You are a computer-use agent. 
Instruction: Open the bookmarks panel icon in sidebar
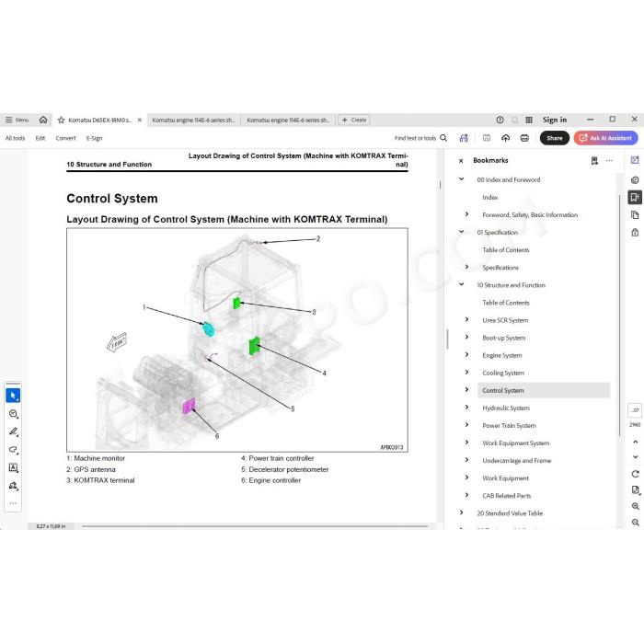click(x=635, y=197)
